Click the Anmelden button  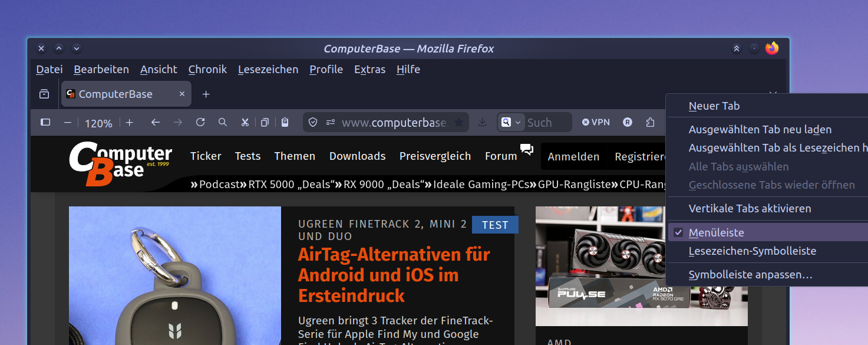(573, 157)
